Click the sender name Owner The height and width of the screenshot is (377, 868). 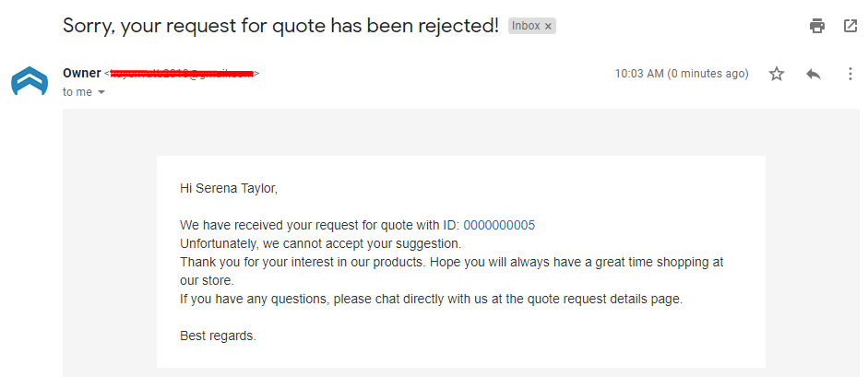82,73
